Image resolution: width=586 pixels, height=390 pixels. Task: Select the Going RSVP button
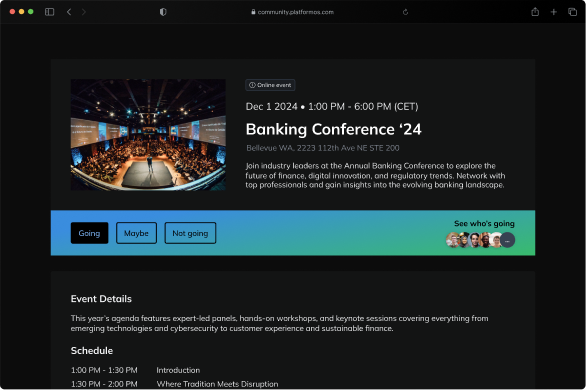click(89, 233)
